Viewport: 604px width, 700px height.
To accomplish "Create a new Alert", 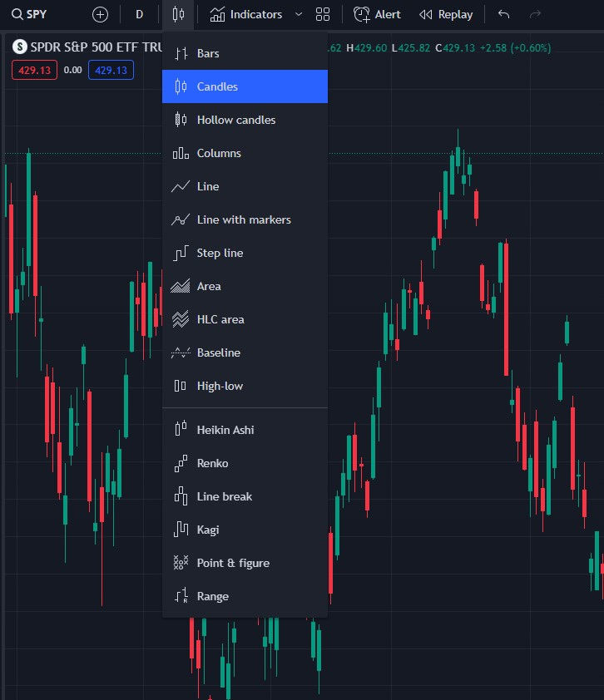I will [x=377, y=14].
